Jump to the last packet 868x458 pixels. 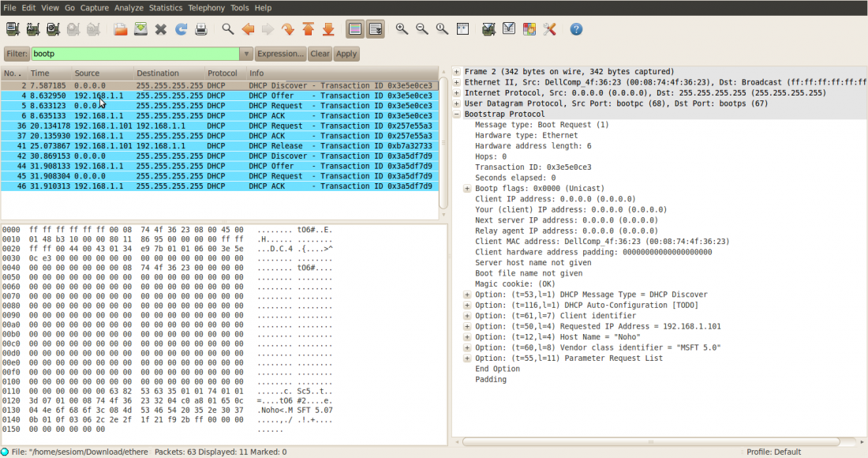[x=328, y=29]
